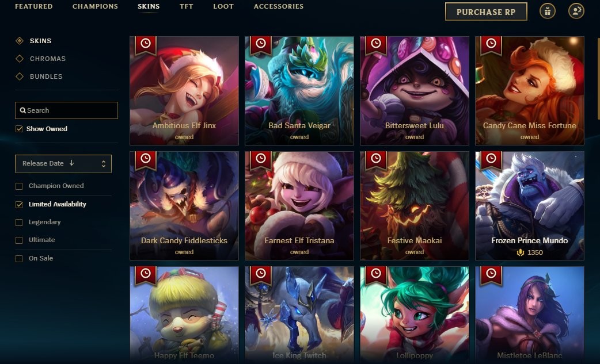Click limited-time clock badge on Frozen Prince Mundo
This screenshot has height=364, width=600.
491,159
